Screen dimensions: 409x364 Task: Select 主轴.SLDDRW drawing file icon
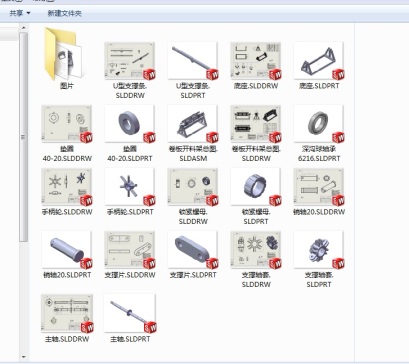(x=67, y=313)
